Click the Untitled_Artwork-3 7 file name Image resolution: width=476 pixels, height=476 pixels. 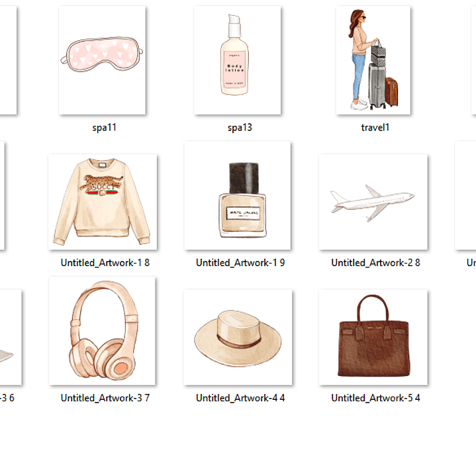pyautogui.click(x=105, y=398)
